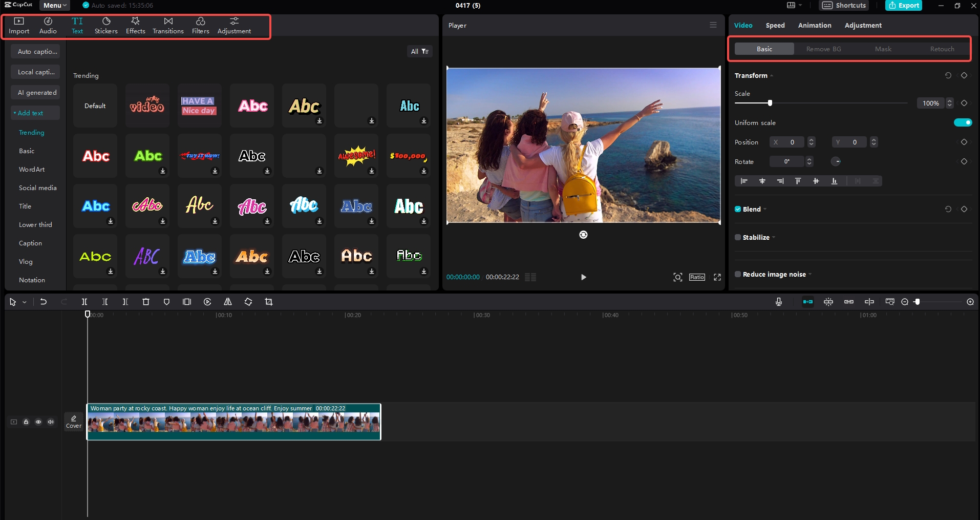This screenshot has width=980, height=520.
Task: Click the Undo icon above the timeline
Action: [43, 302]
